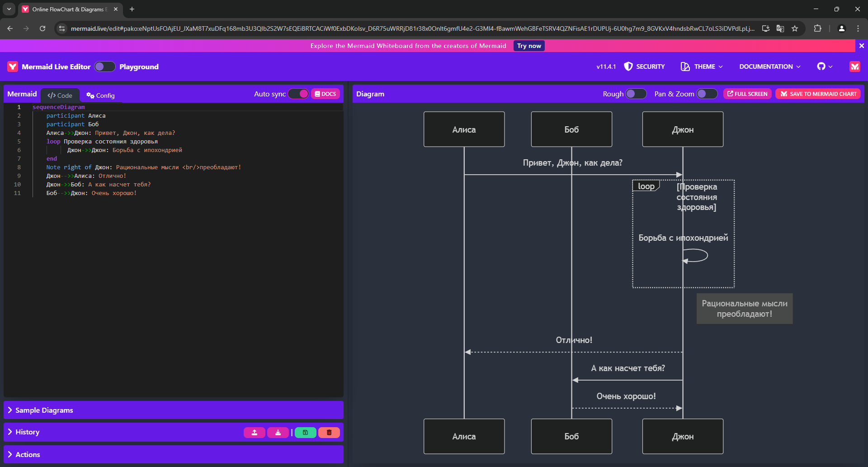Open the Theme dropdown
868x467 pixels.
pos(702,67)
